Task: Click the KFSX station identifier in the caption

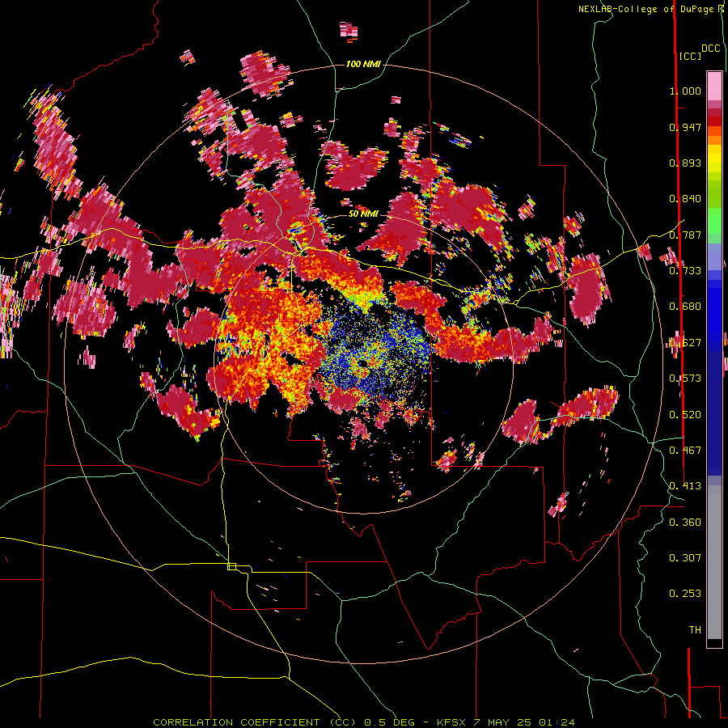Action: (x=451, y=722)
